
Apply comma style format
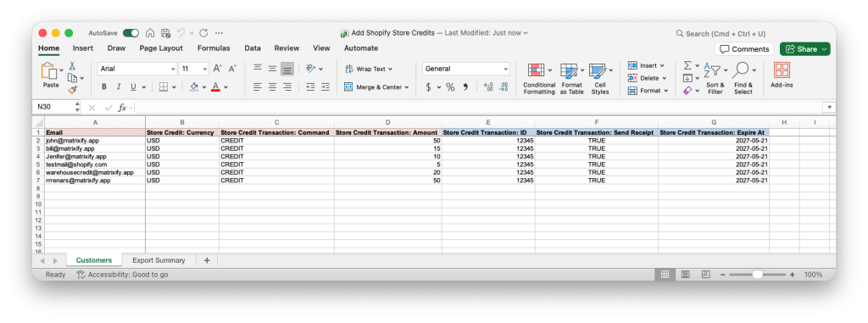pos(465,87)
